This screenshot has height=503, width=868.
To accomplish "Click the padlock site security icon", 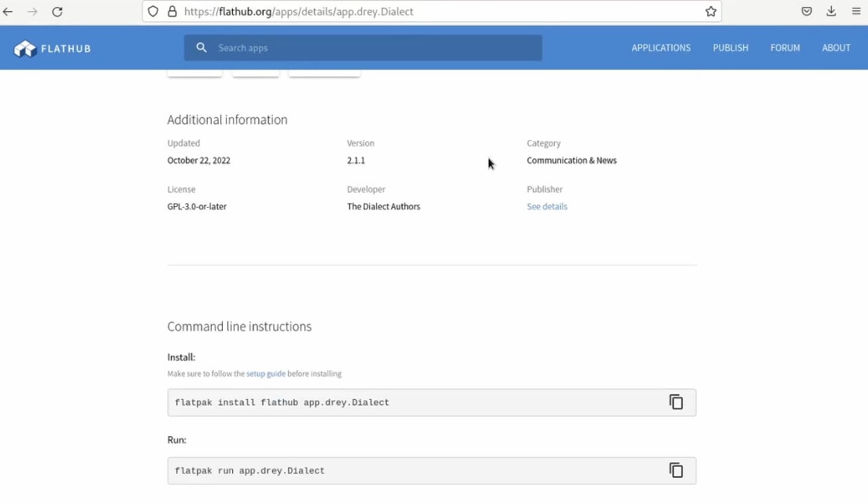I will [172, 12].
